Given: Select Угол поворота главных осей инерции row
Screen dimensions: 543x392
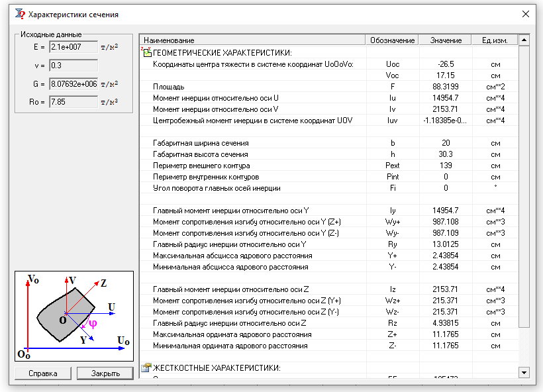Looking at the screenshot, I should [329, 188].
